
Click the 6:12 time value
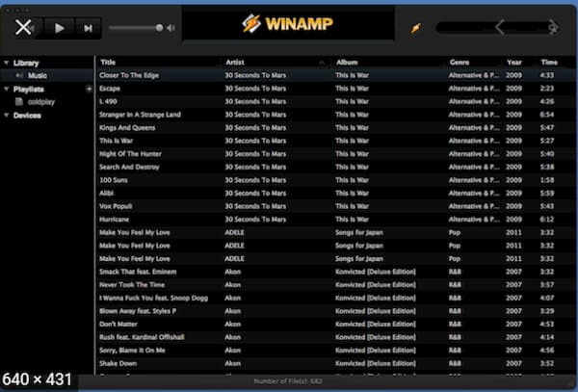pyautogui.click(x=547, y=220)
